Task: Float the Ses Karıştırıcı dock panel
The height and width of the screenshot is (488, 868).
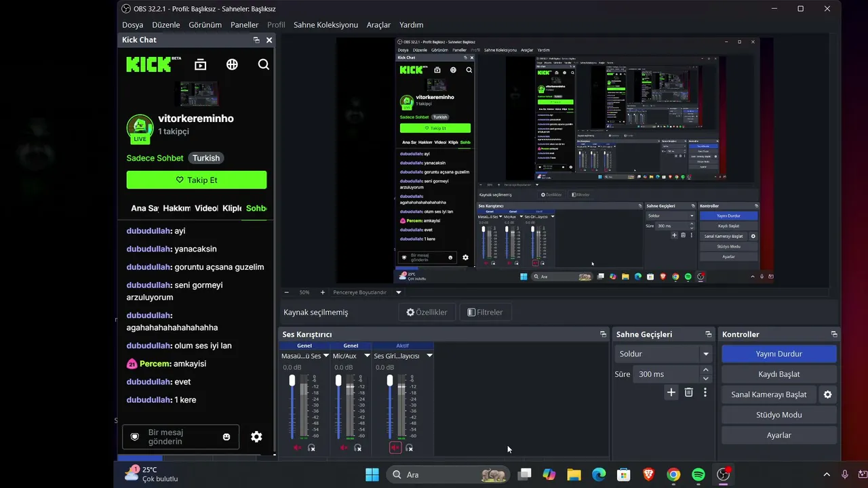Action: pyautogui.click(x=603, y=334)
